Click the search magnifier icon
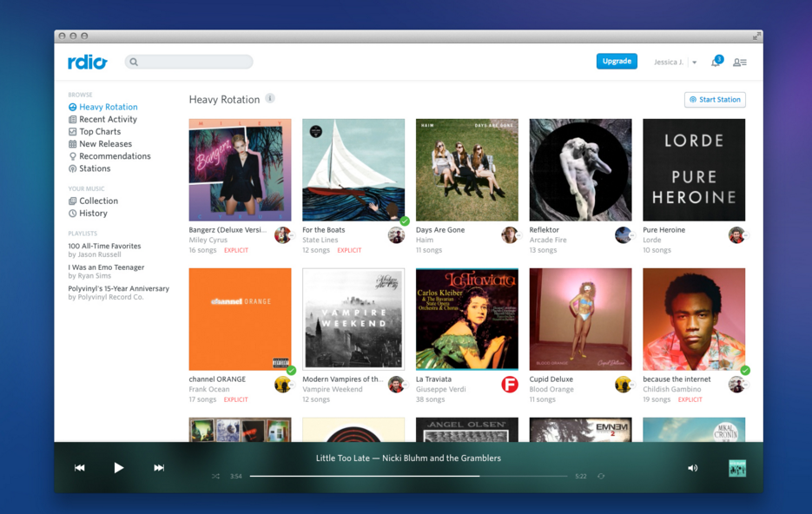812x514 pixels. click(134, 63)
